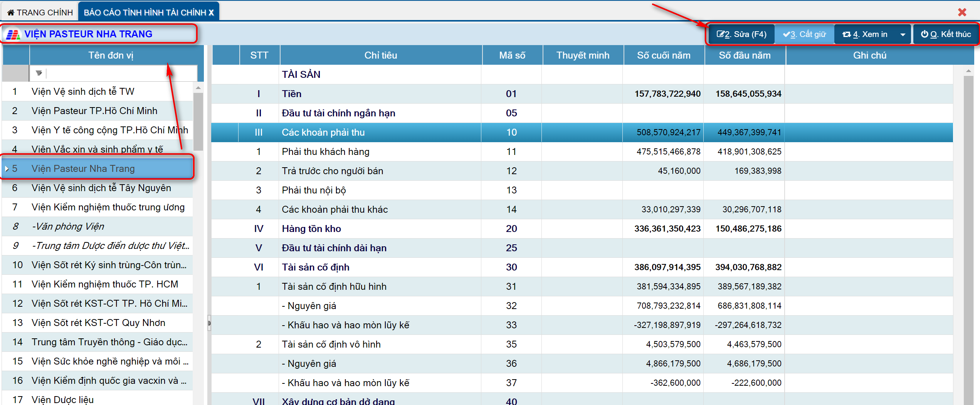Select Viện Pasteur TP.Hồ Chí Minh unit
The width and height of the screenshot is (980, 405).
(x=94, y=111)
